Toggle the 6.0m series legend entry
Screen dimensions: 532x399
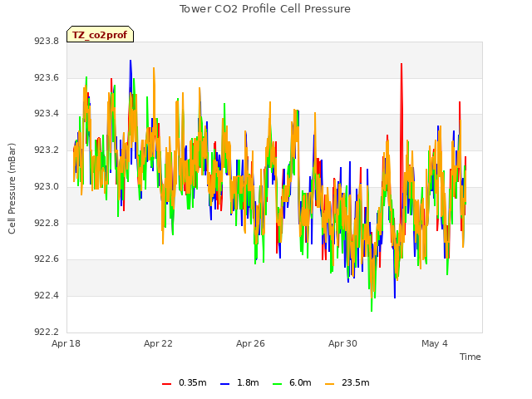pos(292,382)
